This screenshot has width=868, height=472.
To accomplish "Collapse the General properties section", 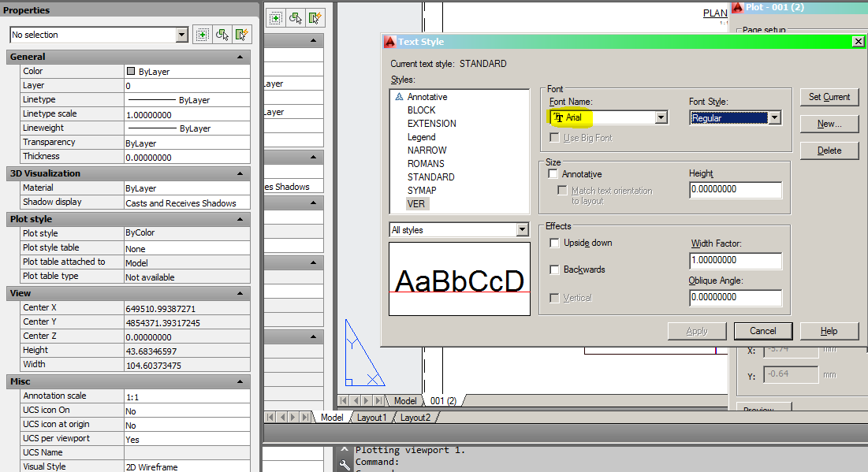I will coord(240,57).
